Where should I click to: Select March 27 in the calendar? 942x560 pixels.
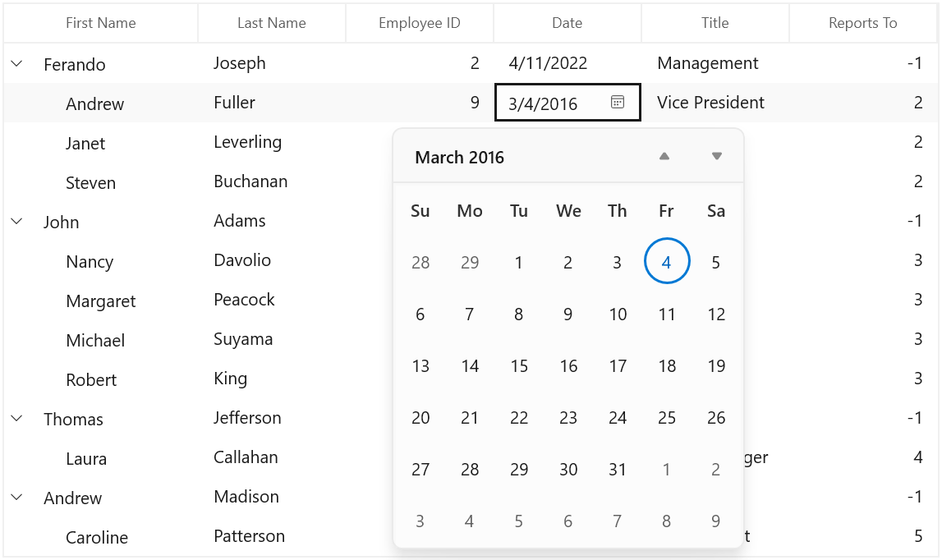420,470
